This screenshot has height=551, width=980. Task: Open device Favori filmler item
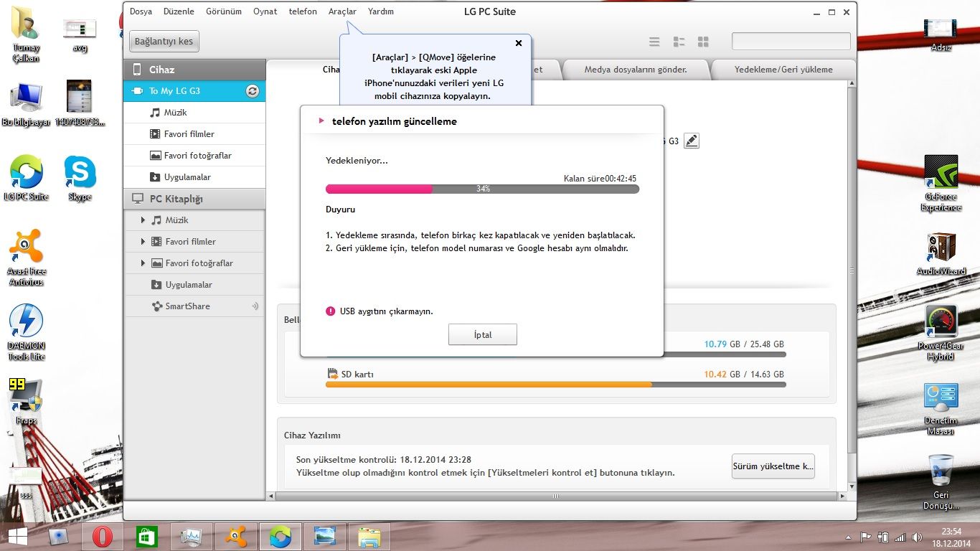pyautogui.click(x=194, y=134)
